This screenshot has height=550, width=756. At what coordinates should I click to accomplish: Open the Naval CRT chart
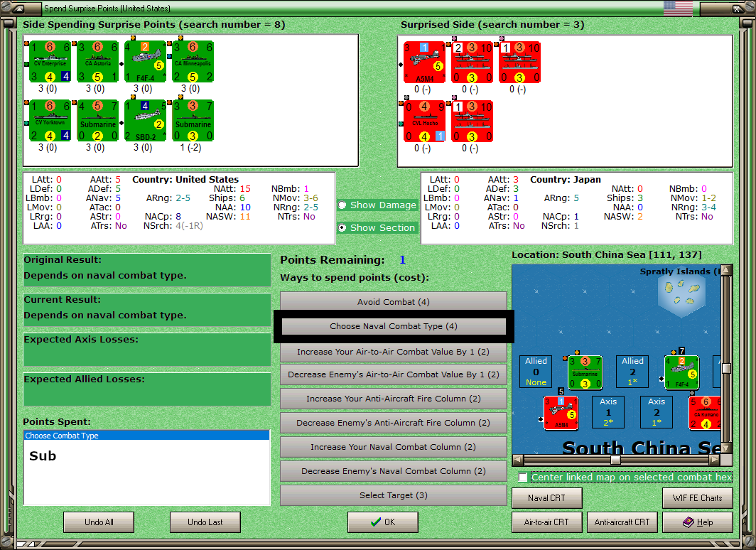[547, 498]
